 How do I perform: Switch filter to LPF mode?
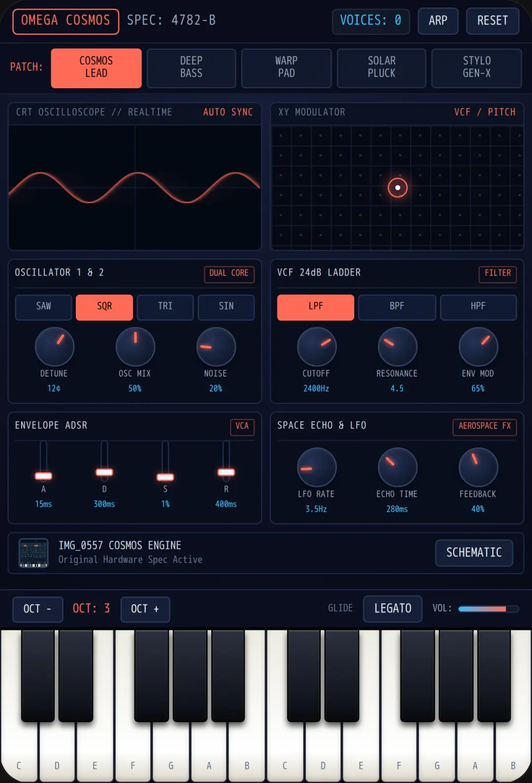pos(316,307)
